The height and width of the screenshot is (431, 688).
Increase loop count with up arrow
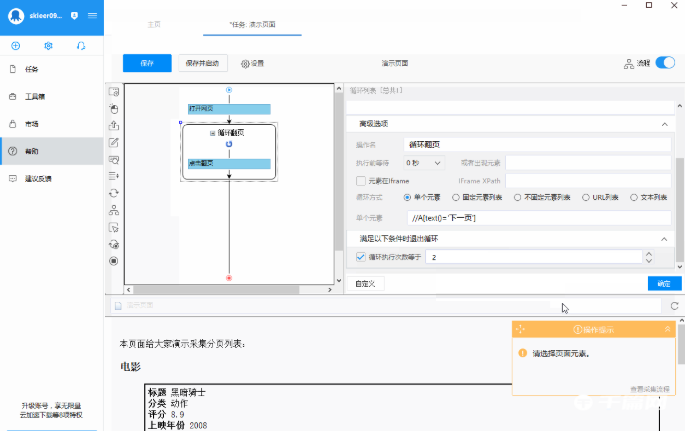649,254
